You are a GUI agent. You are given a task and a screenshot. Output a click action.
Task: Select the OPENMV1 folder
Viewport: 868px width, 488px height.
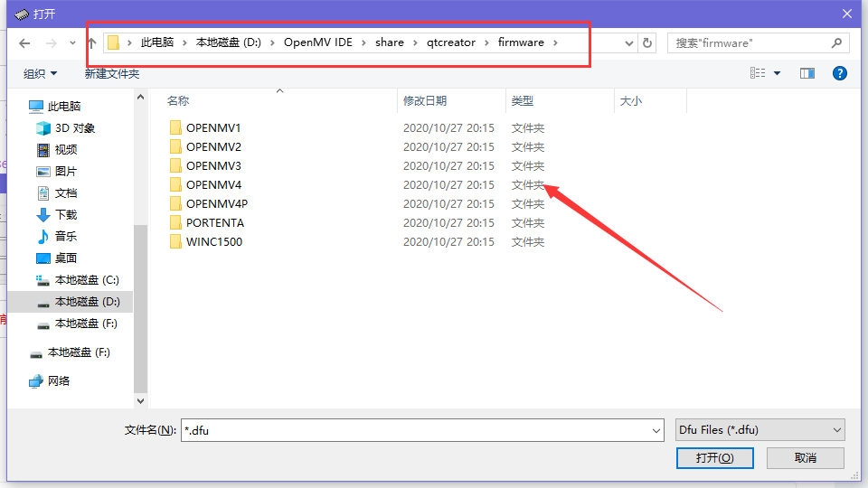tap(213, 127)
